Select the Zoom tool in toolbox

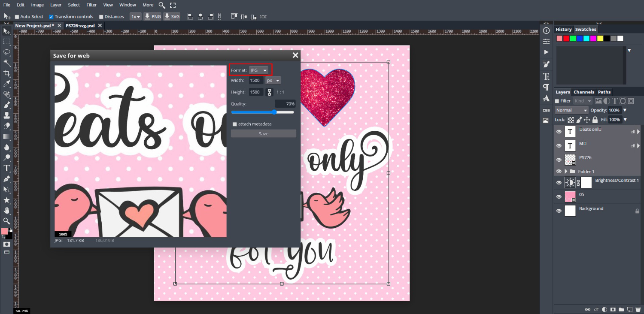click(6, 221)
